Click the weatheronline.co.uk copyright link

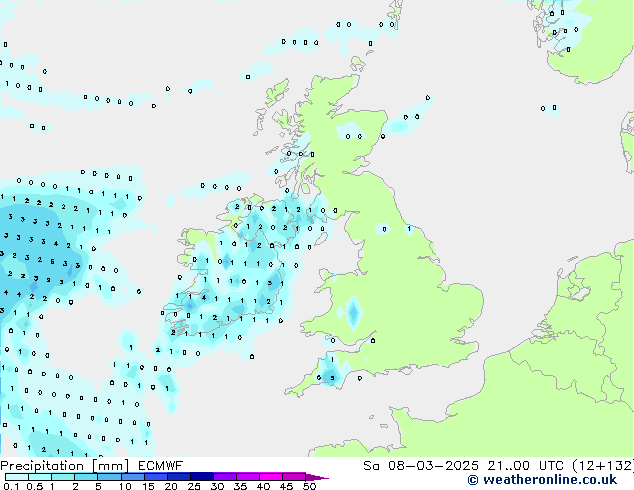tap(542, 480)
